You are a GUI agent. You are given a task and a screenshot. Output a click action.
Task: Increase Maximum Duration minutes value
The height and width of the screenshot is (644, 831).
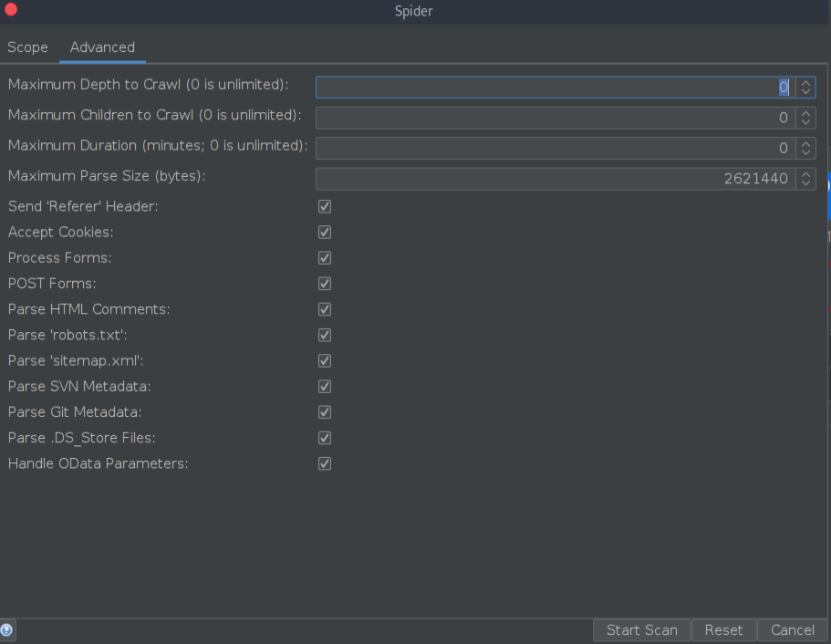coord(805,143)
